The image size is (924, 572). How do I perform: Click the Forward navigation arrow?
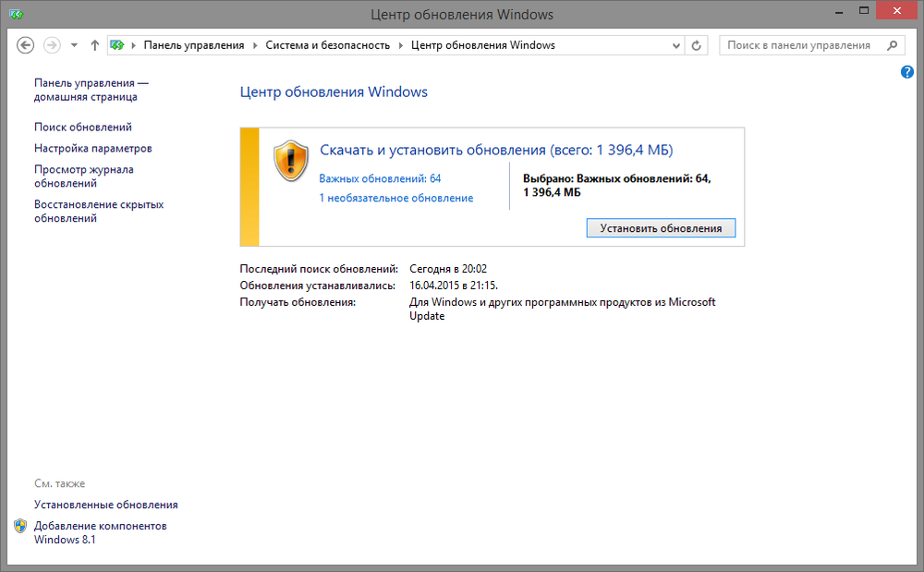tap(52, 45)
